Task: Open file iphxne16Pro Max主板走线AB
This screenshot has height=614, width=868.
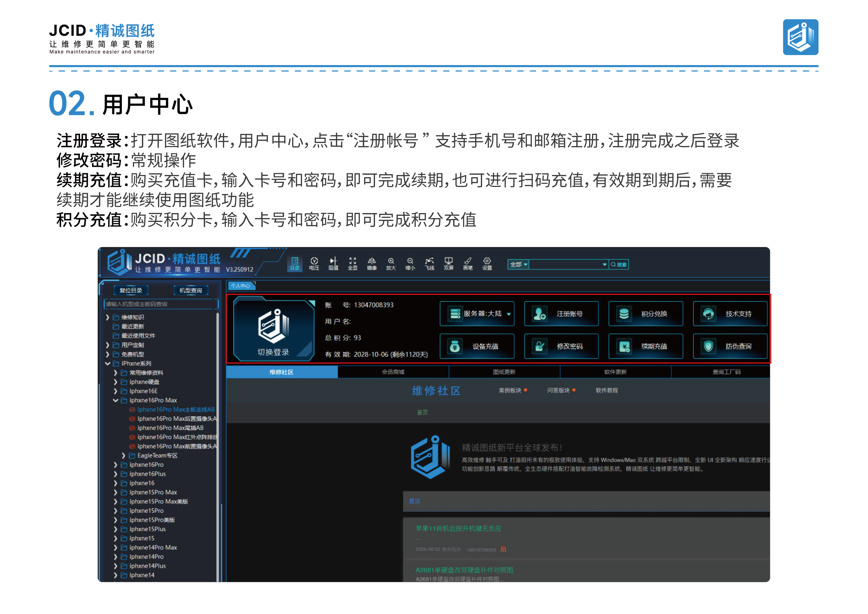Action: pyautogui.click(x=172, y=409)
